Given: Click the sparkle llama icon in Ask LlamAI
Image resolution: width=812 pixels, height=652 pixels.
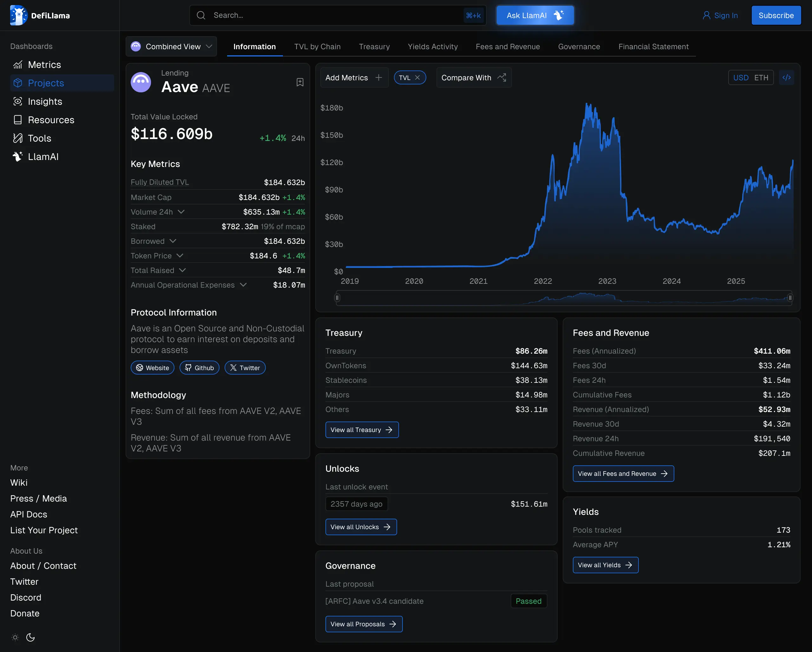Looking at the screenshot, I should (559, 16).
